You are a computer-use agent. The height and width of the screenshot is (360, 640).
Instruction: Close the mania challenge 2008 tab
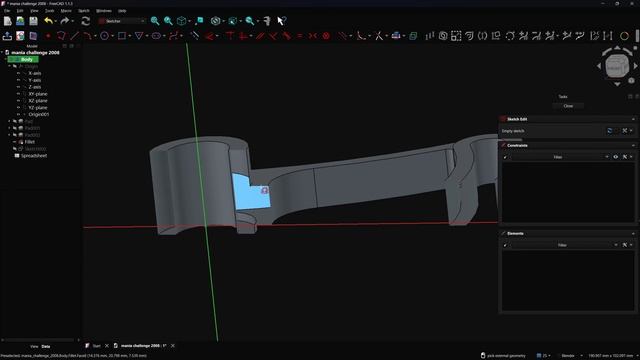pyautogui.click(x=173, y=346)
